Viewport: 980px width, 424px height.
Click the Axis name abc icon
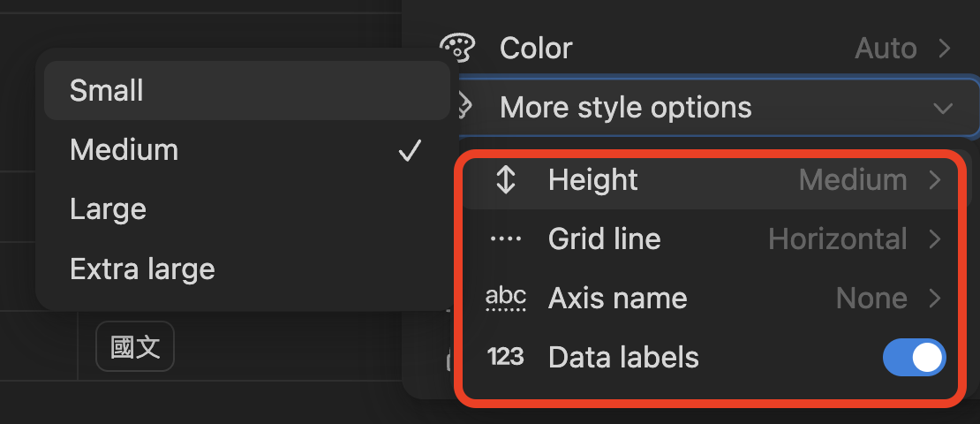(x=506, y=299)
